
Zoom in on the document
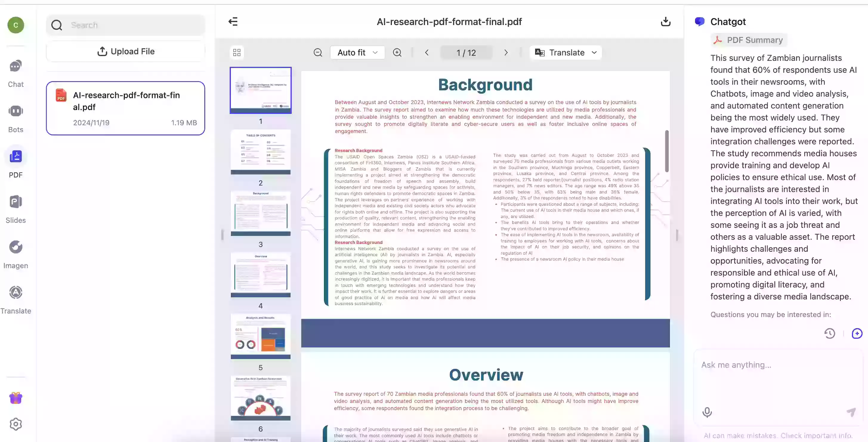tap(397, 52)
